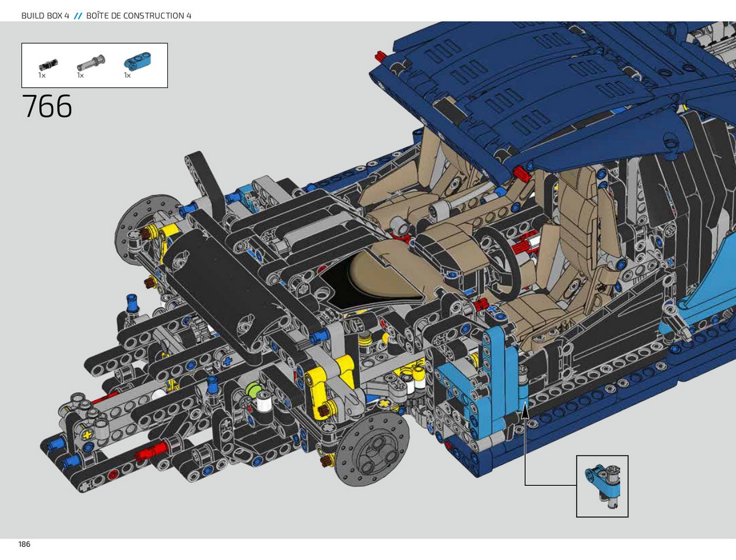Click the 1x quantity under blue connector
Image resolution: width=736 pixels, height=560 pixels.
tap(127, 75)
